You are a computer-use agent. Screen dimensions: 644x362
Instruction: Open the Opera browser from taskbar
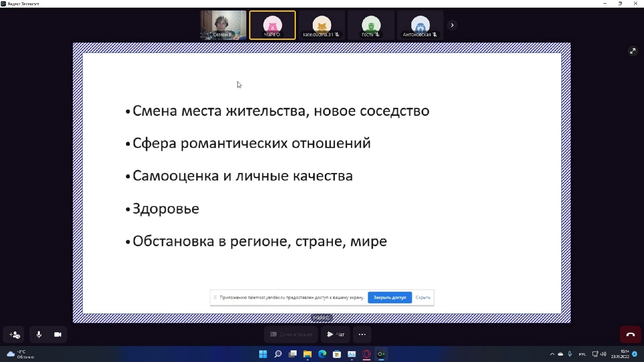tap(367, 354)
